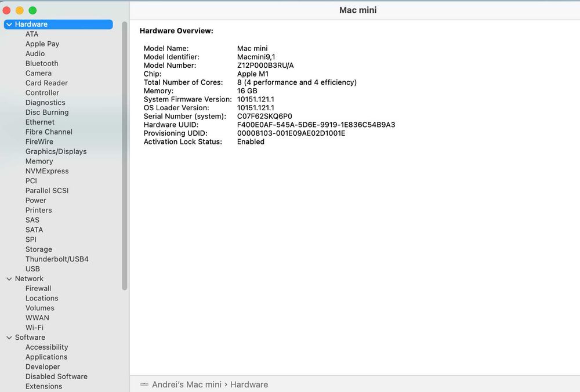Click the 16 GB memory value

pyautogui.click(x=247, y=91)
